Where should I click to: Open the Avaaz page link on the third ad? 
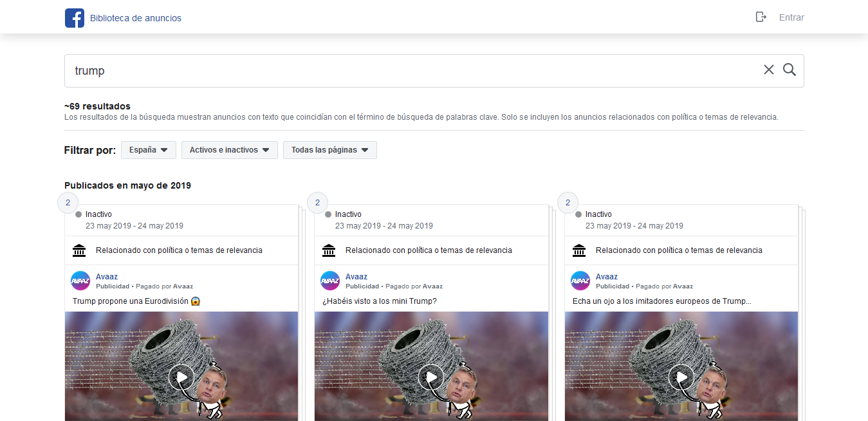tap(607, 276)
